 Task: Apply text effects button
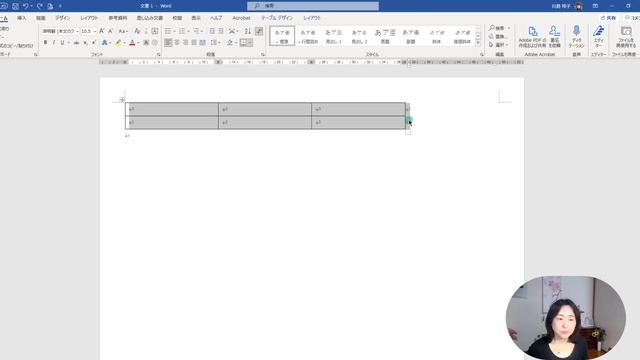(x=104, y=42)
